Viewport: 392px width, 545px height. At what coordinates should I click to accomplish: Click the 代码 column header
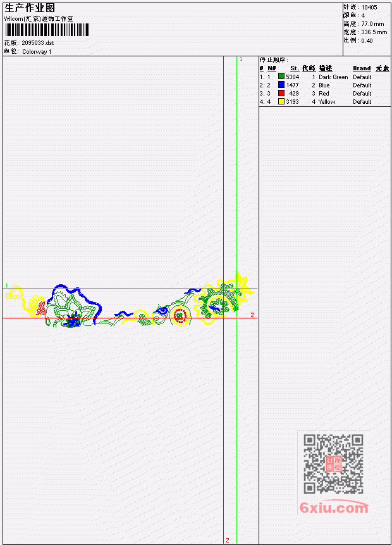[x=309, y=68]
